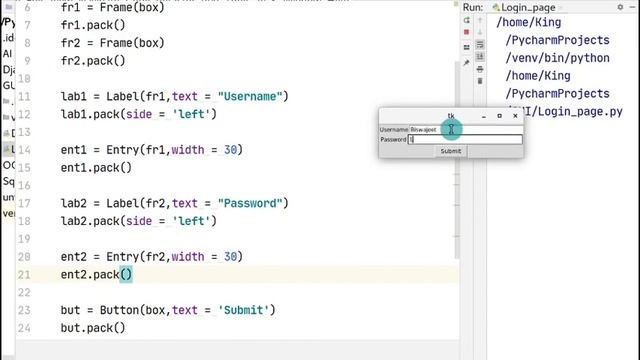This screenshot has width=640, height=360.
Task: Pin the Run tab with the pin icon
Action: (467, 63)
